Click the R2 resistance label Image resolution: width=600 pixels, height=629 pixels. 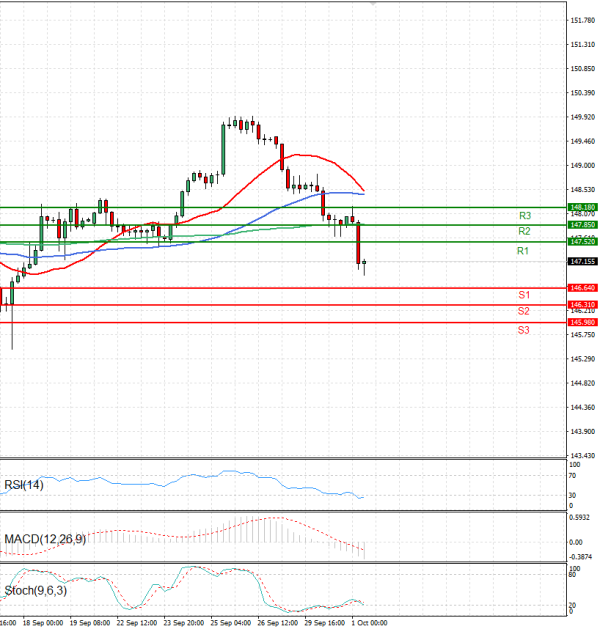click(x=523, y=231)
